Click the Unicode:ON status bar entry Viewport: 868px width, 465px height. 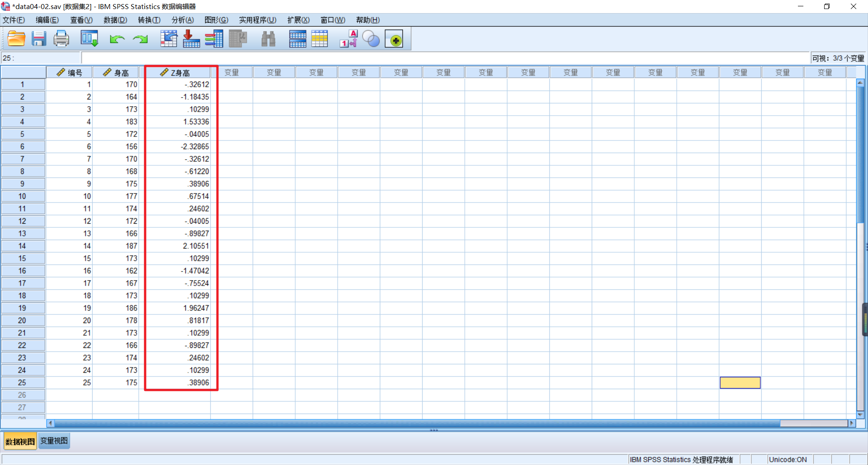[x=788, y=460]
